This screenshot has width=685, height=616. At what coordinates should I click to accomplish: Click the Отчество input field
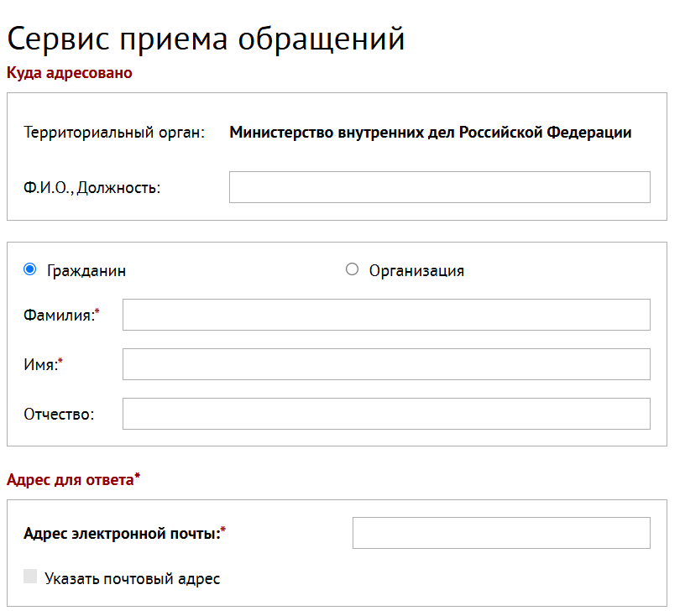386,413
